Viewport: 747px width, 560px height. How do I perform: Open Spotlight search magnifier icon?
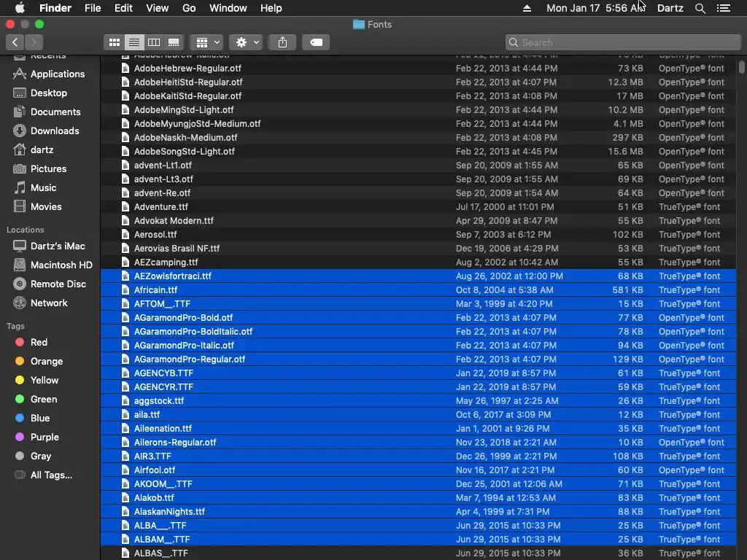pos(700,8)
